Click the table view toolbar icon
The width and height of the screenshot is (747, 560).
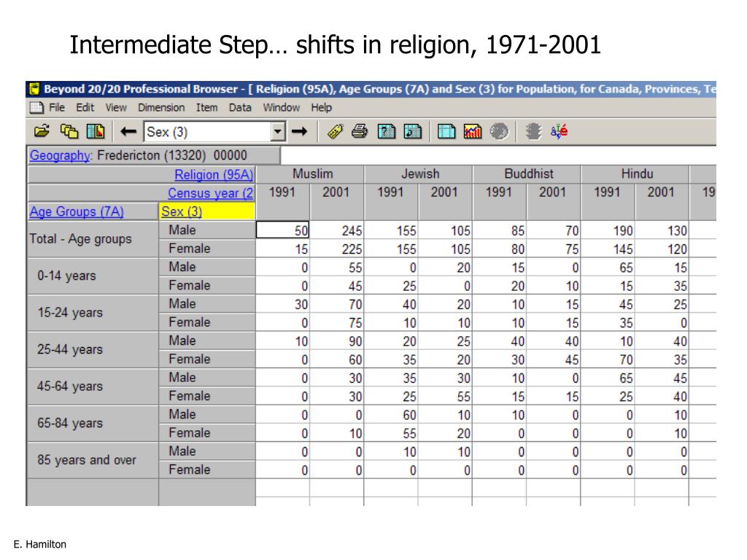(446, 131)
